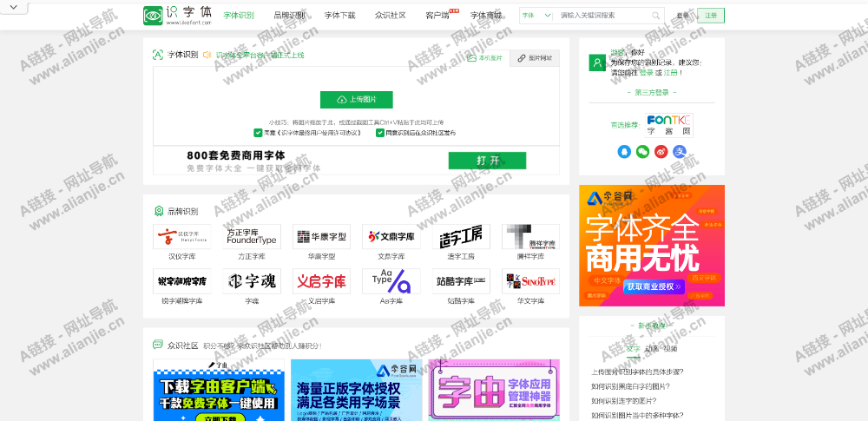This screenshot has height=421, width=868.
Task: Click the 字体识别 section heading icon
Action: [x=158, y=55]
